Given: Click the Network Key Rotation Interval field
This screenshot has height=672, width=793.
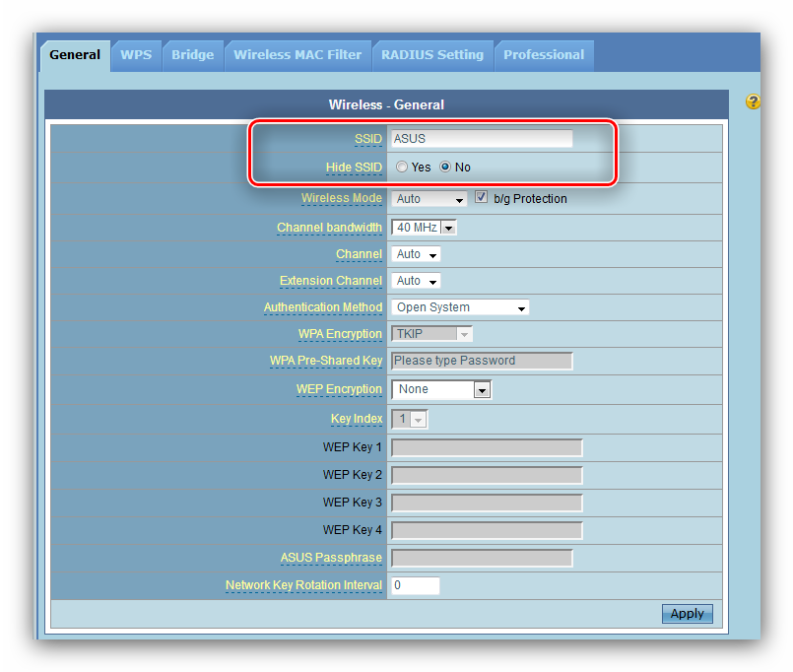Looking at the screenshot, I should pos(415,585).
